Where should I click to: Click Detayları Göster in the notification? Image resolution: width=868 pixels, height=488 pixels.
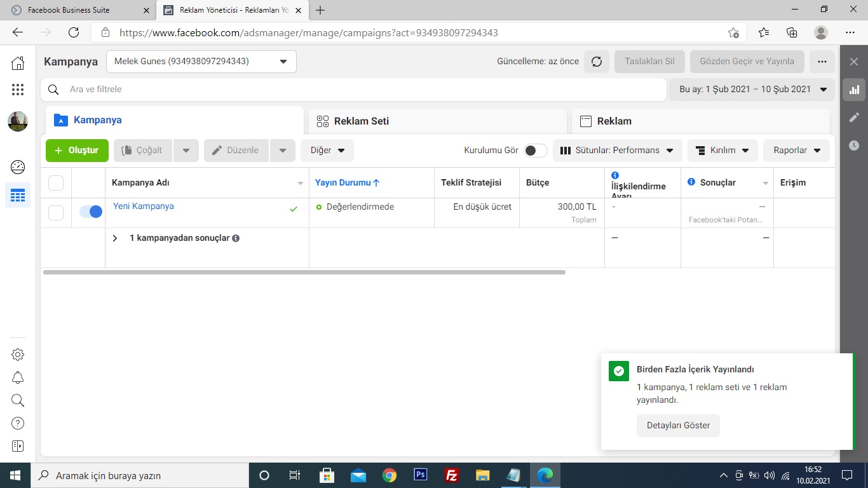pos(678,426)
